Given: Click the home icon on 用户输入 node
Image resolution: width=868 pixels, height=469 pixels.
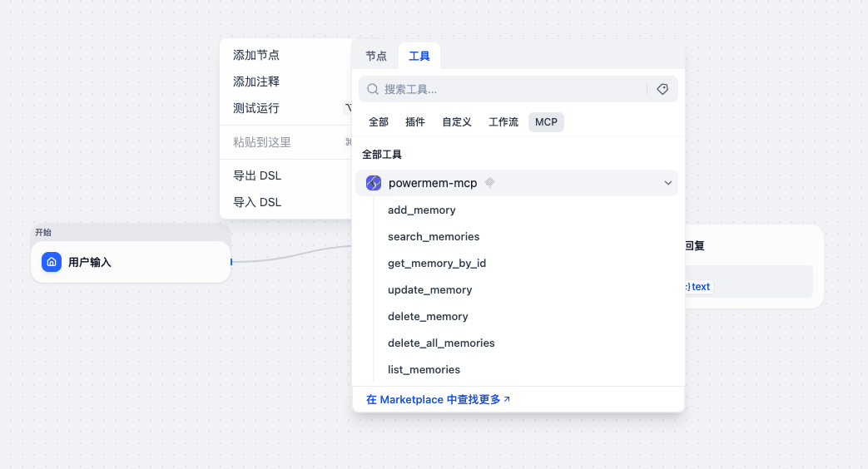Looking at the screenshot, I should pyautogui.click(x=52, y=262).
